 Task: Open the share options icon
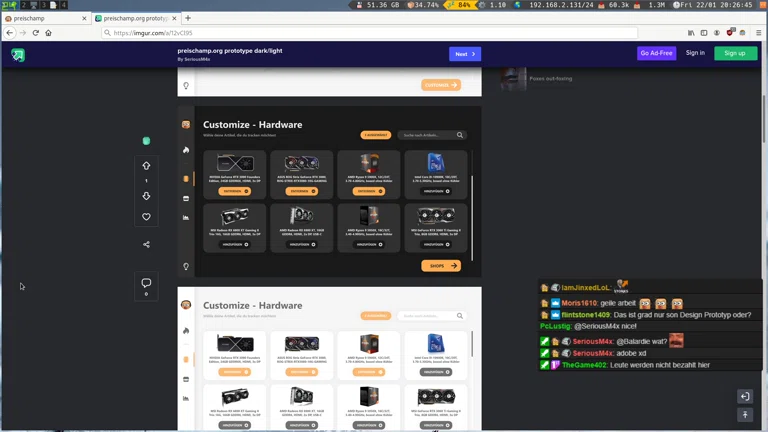point(146,244)
